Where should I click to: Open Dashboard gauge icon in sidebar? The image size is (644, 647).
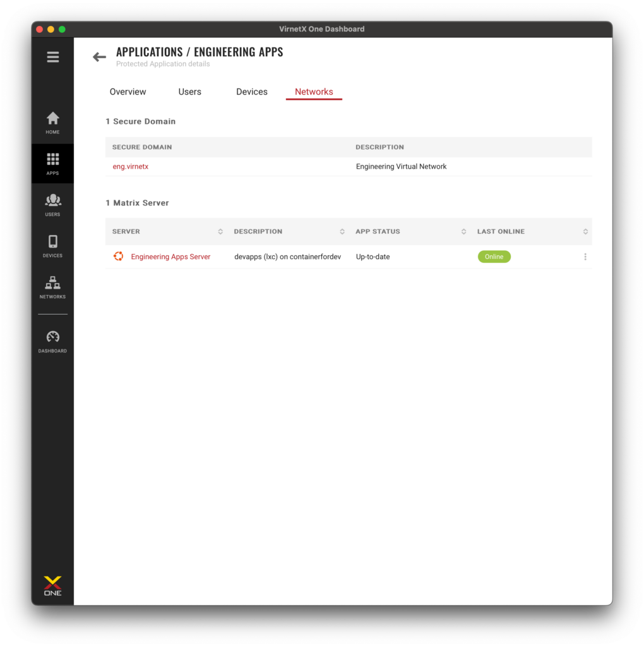(x=53, y=341)
